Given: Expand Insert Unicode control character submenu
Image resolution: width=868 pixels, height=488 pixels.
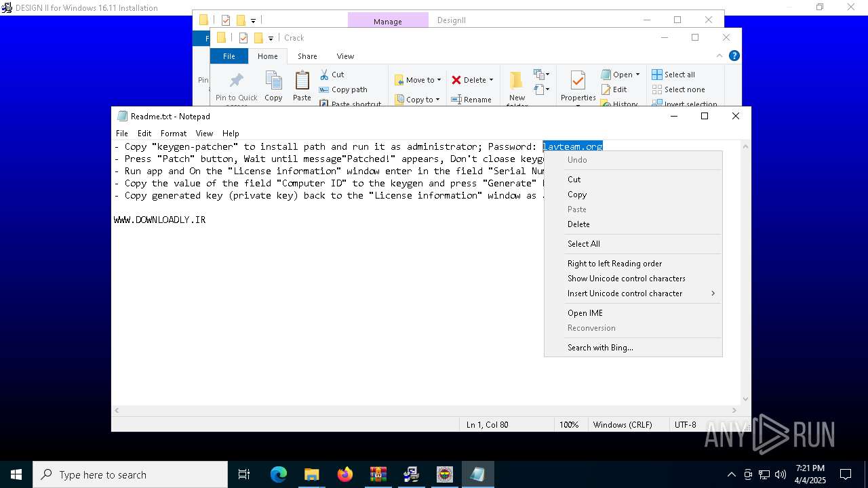Looking at the screenshot, I should [x=633, y=293].
